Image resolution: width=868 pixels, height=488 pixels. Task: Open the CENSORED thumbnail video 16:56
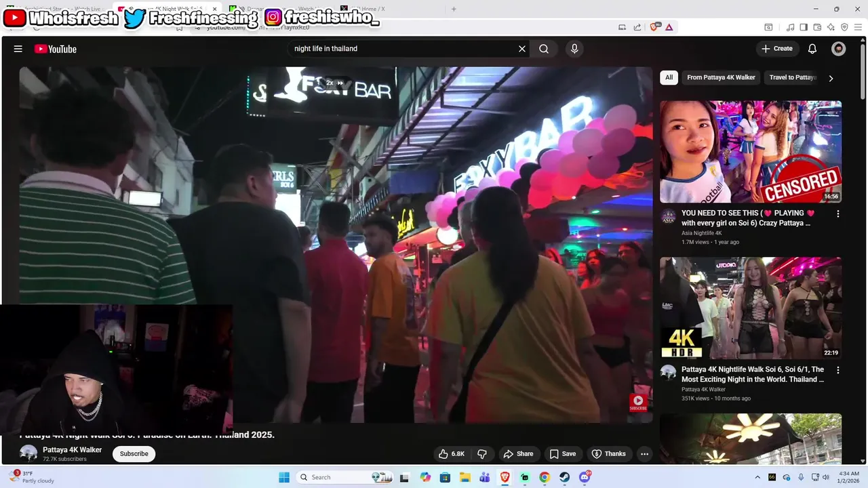(751, 152)
